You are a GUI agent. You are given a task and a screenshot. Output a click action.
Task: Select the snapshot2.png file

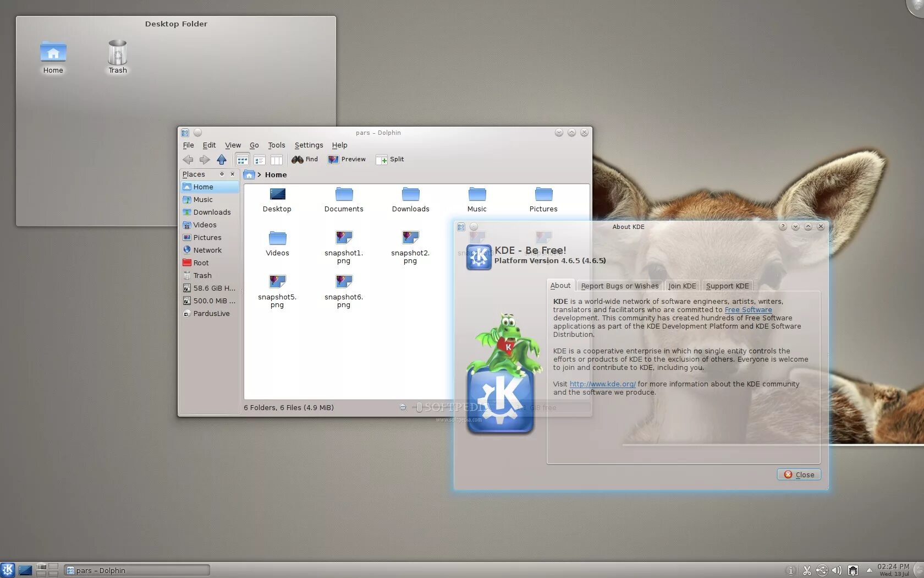pos(410,248)
